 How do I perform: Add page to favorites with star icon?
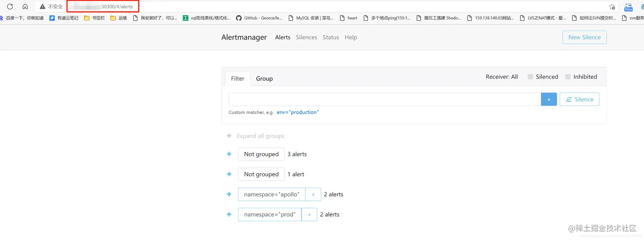coord(612,7)
